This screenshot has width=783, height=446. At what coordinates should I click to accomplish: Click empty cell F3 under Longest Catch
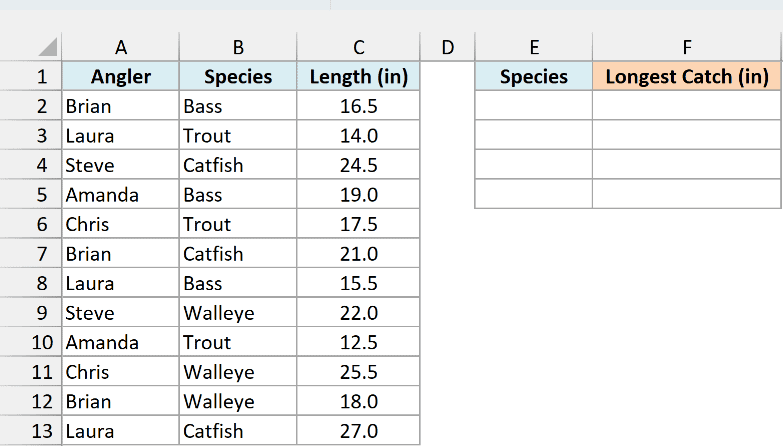point(687,135)
